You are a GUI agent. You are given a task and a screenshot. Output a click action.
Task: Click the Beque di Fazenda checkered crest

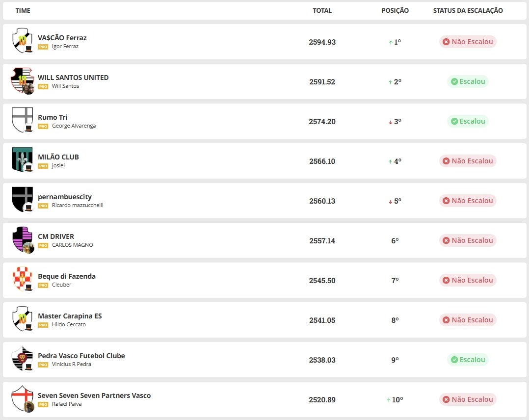pos(22,279)
